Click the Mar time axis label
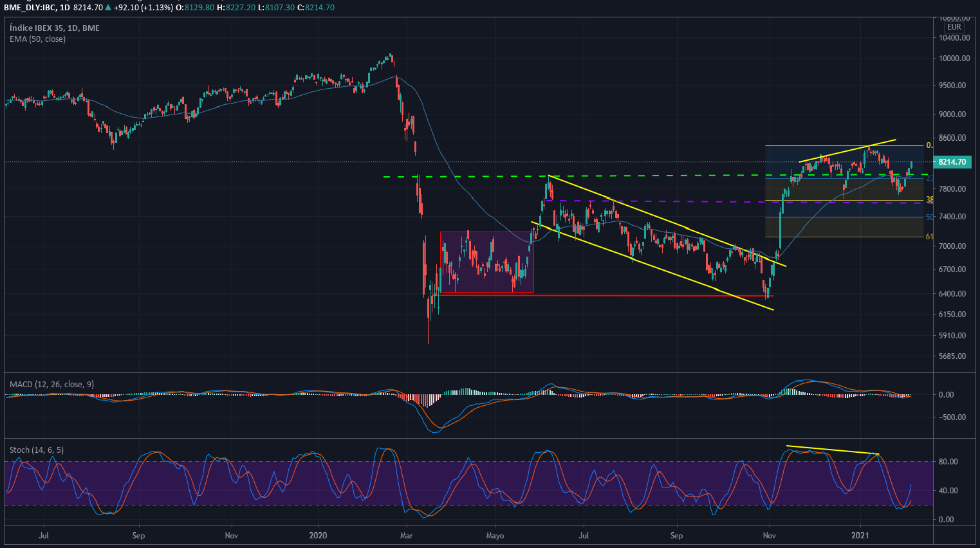 (406, 535)
